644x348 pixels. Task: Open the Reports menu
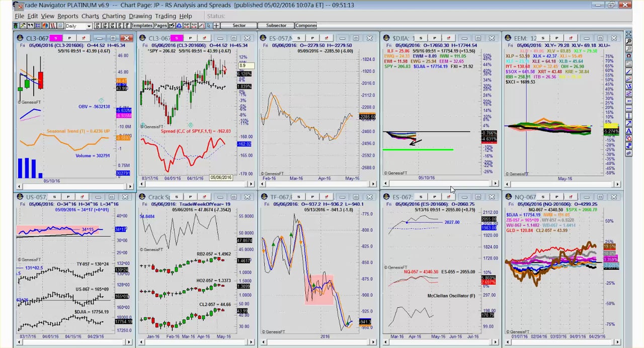67,16
